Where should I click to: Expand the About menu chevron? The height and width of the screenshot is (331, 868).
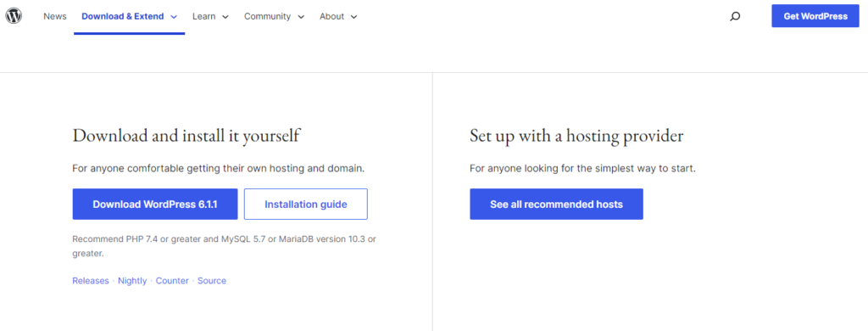point(353,17)
